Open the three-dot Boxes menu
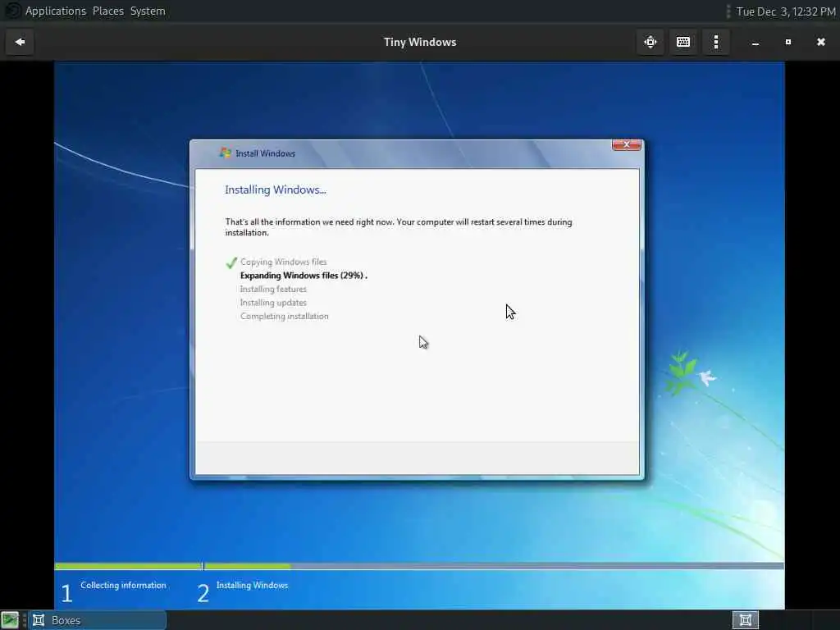Image resolution: width=840 pixels, height=630 pixels. coord(715,42)
